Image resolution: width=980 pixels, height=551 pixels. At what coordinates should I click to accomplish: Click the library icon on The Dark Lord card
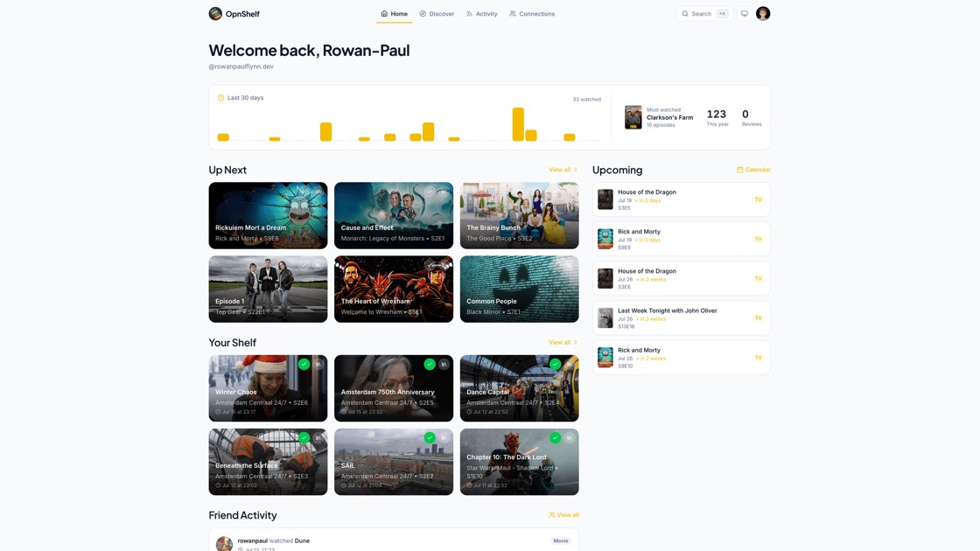570,438
